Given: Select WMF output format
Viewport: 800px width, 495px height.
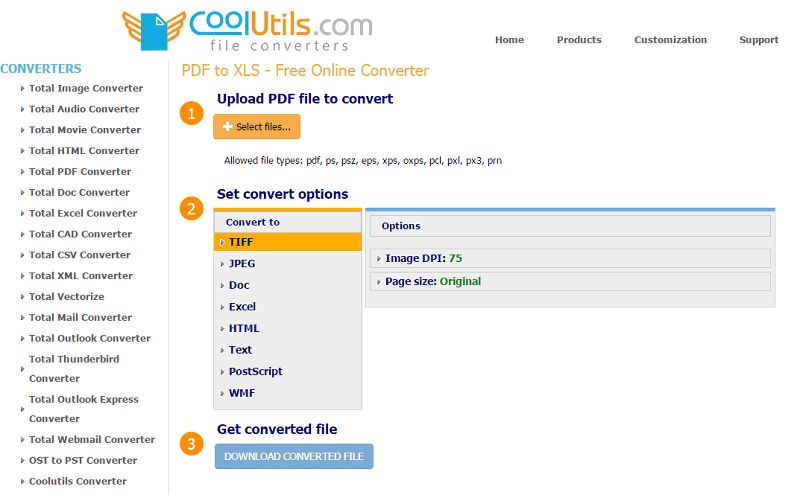Looking at the screenshot, I should (x=241, y=393).
